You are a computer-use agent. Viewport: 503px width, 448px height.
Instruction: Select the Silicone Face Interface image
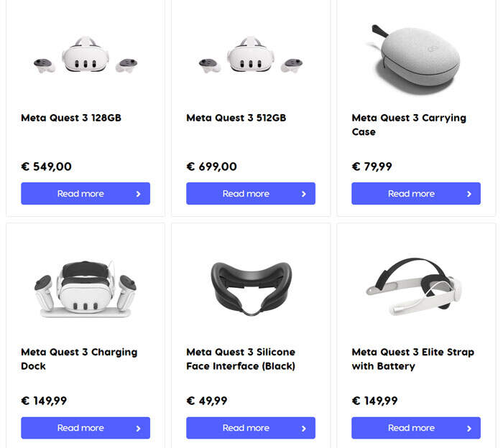coord(251,287)
